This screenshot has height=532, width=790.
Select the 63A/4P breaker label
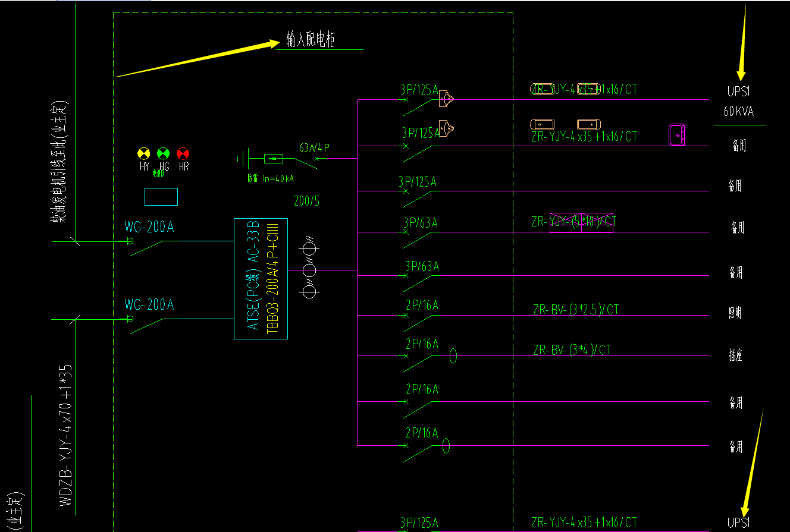(315, 146)
